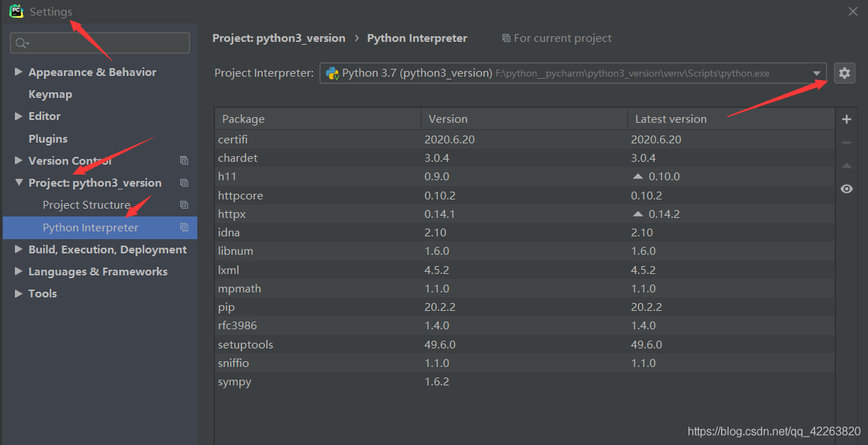Expand the Build, Execution, Deployment section
The height and width of the screenshot is (445, 868).
[18, 250]
